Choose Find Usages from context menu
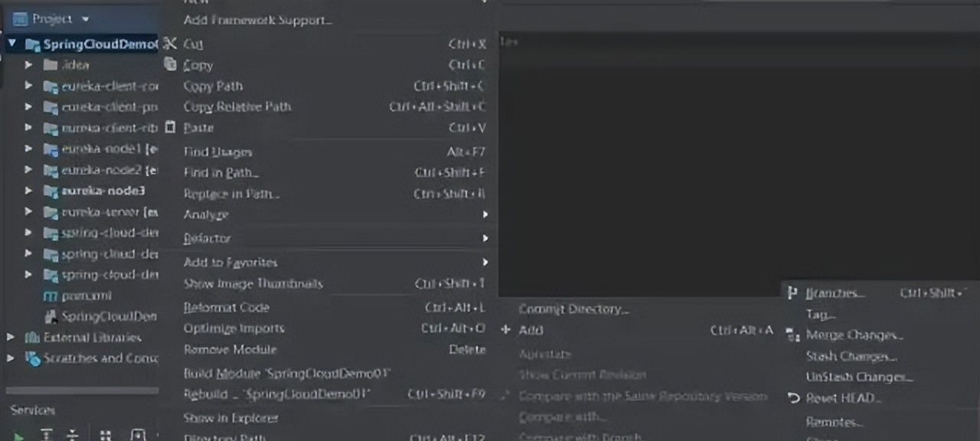The image size is (980, 441). point(217,152)
